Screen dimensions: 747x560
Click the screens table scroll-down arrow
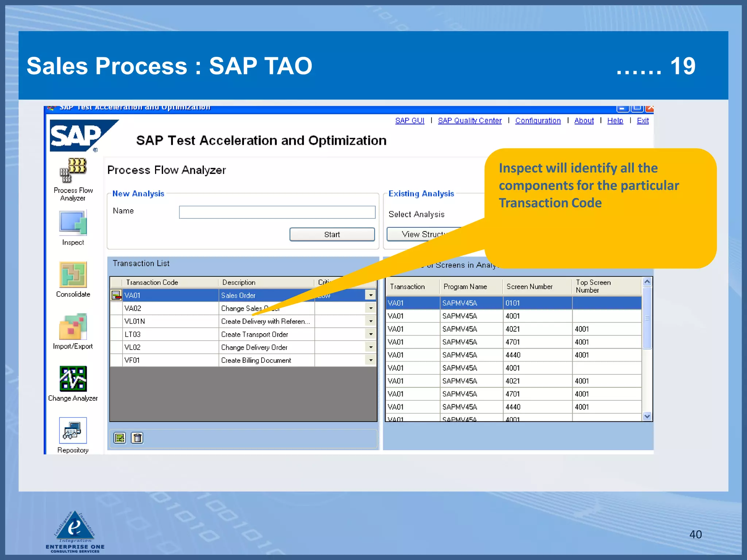click(647, 416)
